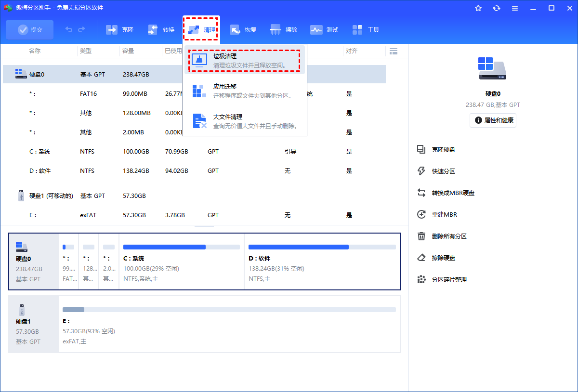
Task: Choose 垃圾清理 from the dropdown menu
Action: click(244, 61)
